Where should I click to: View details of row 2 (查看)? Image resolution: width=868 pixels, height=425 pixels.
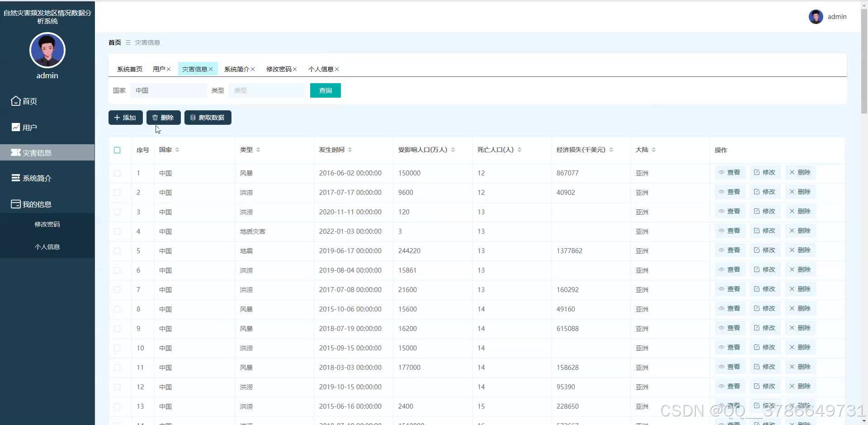tap(730, 192)
